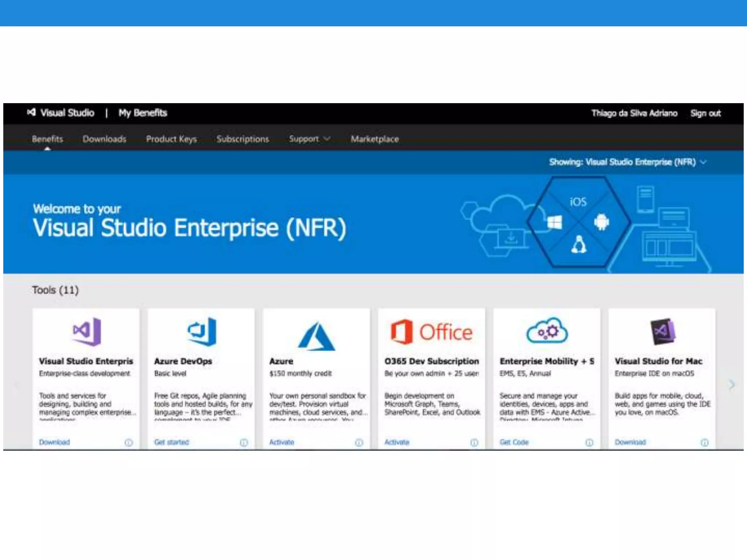The image size is (747, 560).
Task: Click the Office logo on O365 card
Action: pos(431,332)
